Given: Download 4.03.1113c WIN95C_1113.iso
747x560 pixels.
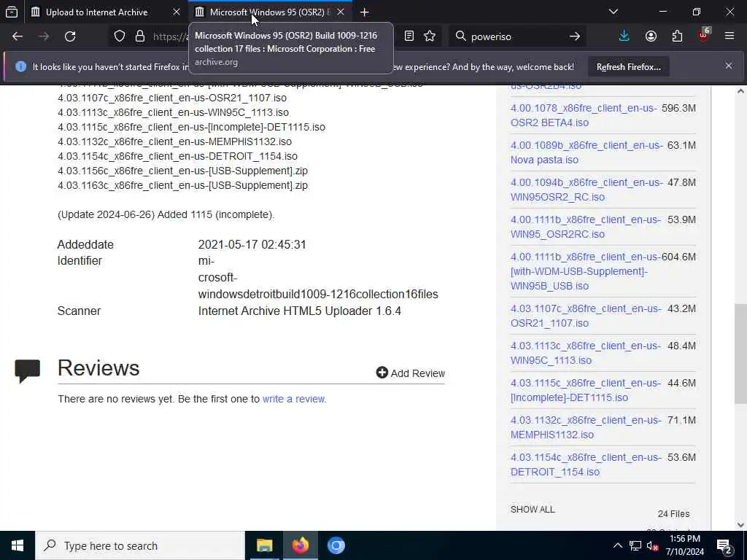Looking at the screenshot, I should (x=586, y=353).
